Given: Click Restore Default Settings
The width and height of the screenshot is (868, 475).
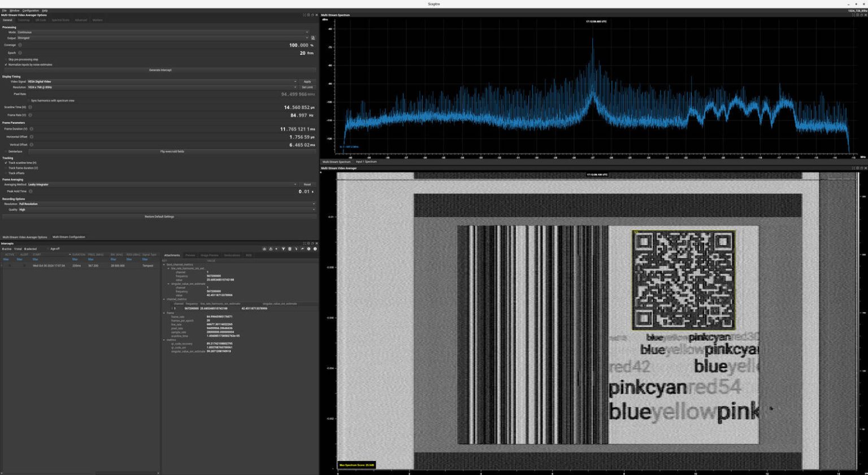Looking at the screenshot, I should [159, 217].
